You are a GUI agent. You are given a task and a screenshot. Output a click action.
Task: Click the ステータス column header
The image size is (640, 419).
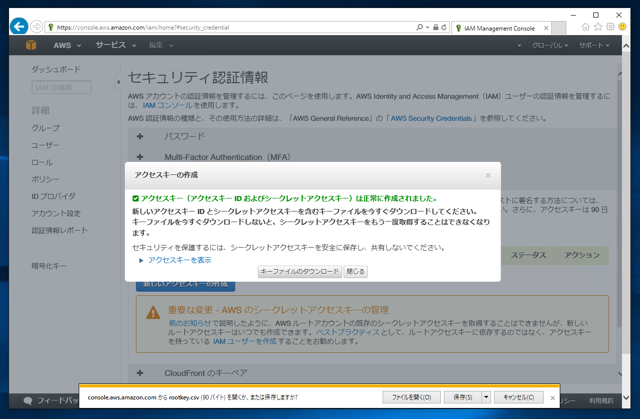click(x=528, y=255)
